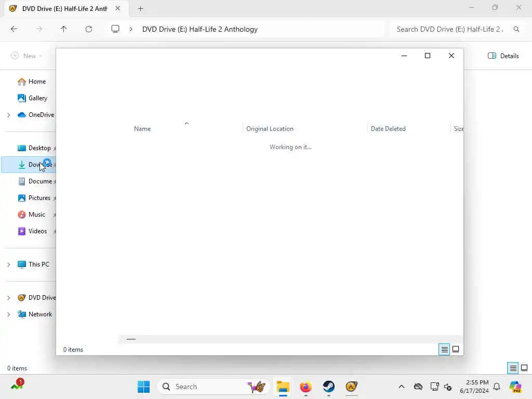Switch Recycle Bin window to details view

point(444,349)
